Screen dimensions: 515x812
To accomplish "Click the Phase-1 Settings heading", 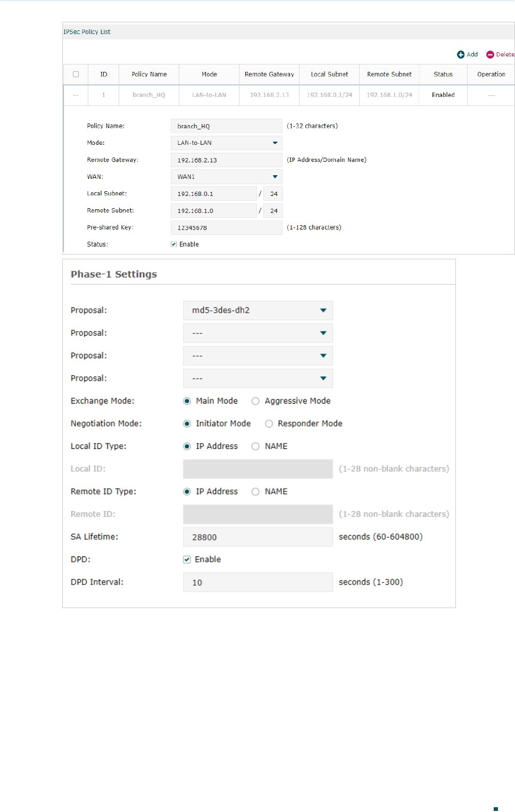I will (114, 274).
